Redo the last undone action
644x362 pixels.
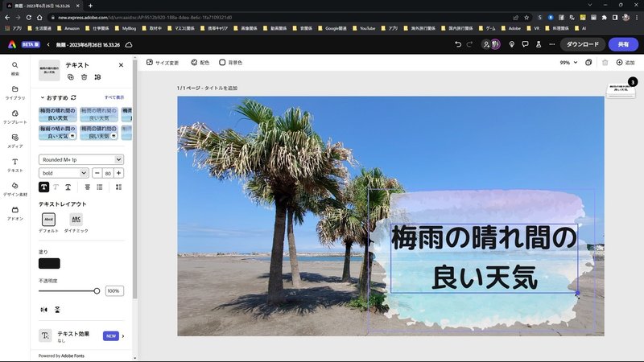tap(469, 44)
